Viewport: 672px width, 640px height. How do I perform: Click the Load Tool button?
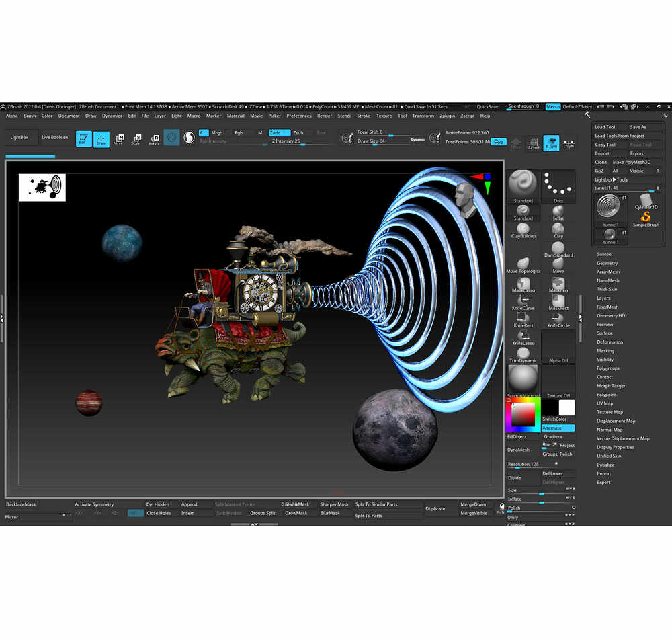[x=605, y=127]
